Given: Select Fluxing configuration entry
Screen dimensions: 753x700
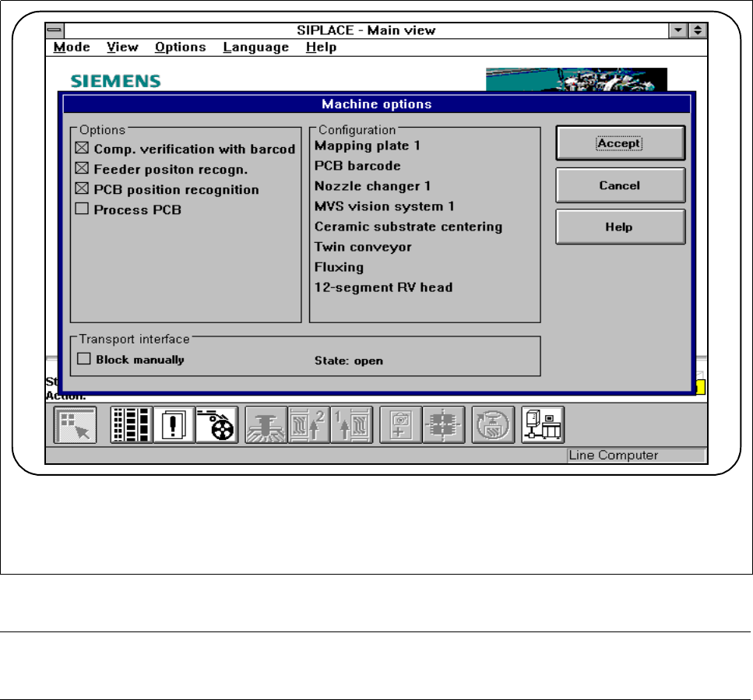Looking at the screenshot, I should pos(339,267).
